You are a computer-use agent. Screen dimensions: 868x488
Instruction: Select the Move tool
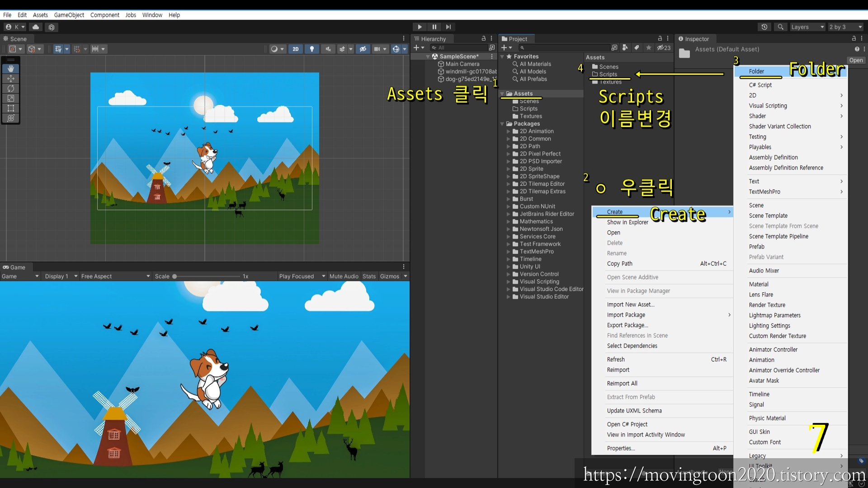(x=11, y=79)
